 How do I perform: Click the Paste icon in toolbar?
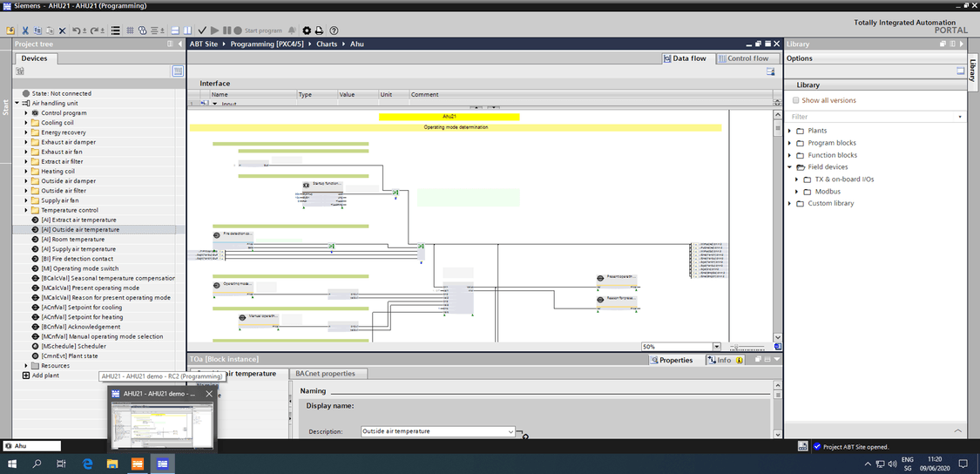click(x=50, y=30)
